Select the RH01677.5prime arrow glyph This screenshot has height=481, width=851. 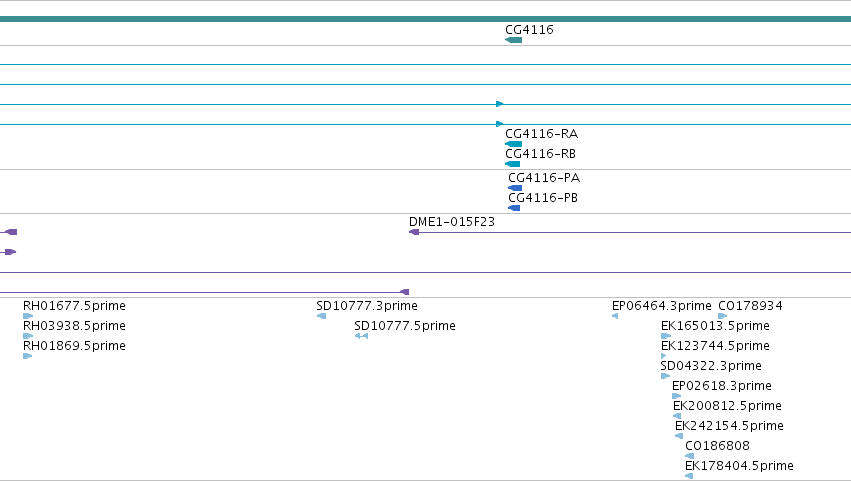(28, 316)
